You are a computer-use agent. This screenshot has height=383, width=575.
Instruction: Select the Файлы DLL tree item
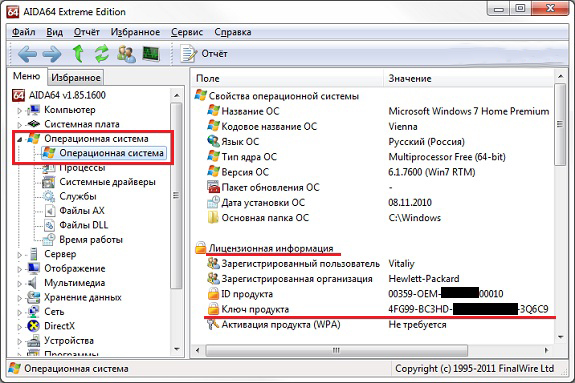(76, 225)
